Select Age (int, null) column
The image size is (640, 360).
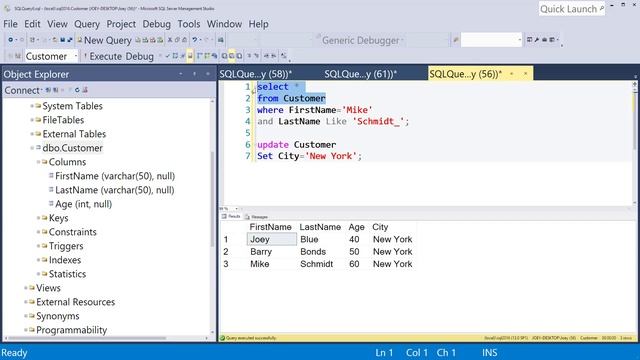83,204
